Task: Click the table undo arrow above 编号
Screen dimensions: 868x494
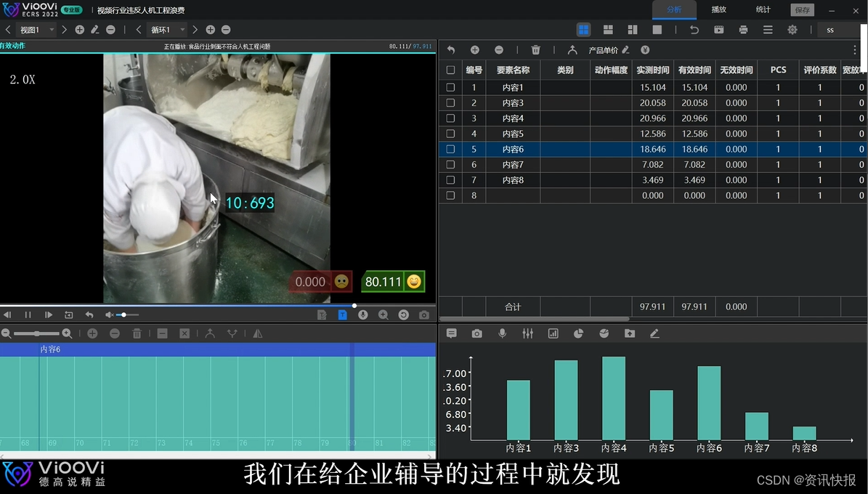Action: (x=451, y=50)
